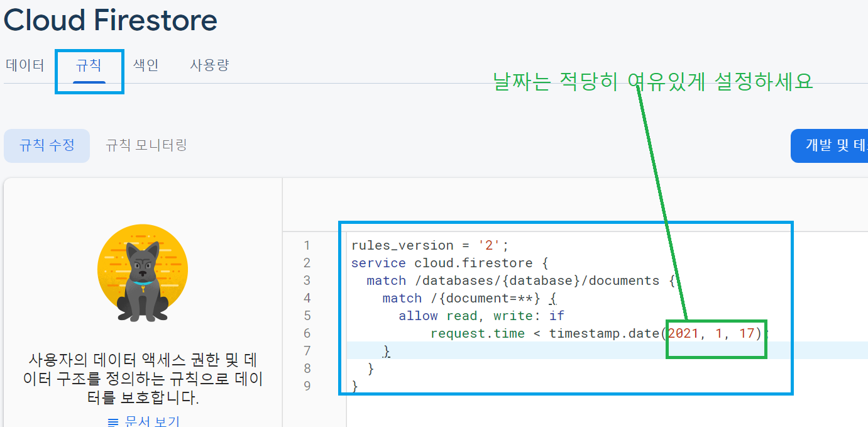Click the 문서 보기 list icon
Viewport: 868px width, 427px height.
[x=113, y=422]
